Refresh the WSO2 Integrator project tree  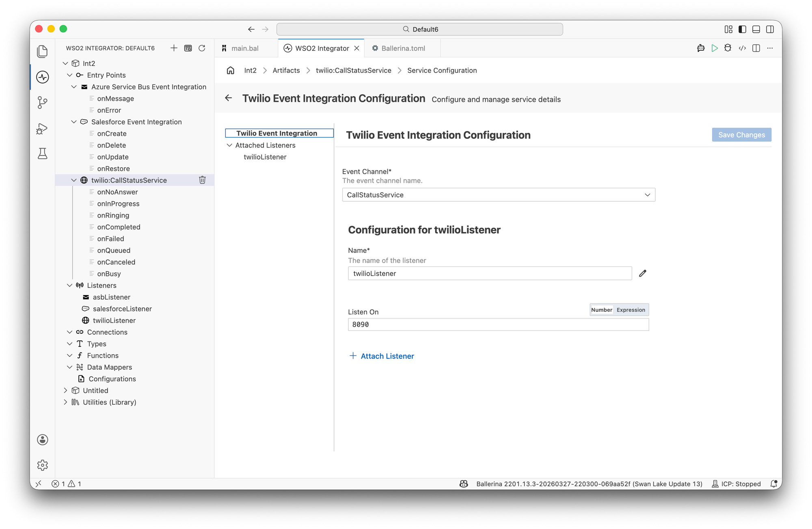click(202, 48)
